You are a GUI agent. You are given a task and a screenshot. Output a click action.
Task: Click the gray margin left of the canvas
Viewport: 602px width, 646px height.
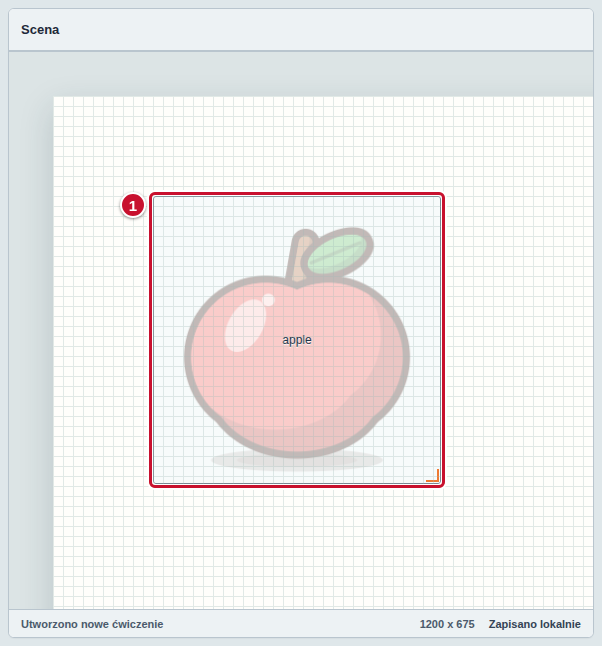pos(31,350)
